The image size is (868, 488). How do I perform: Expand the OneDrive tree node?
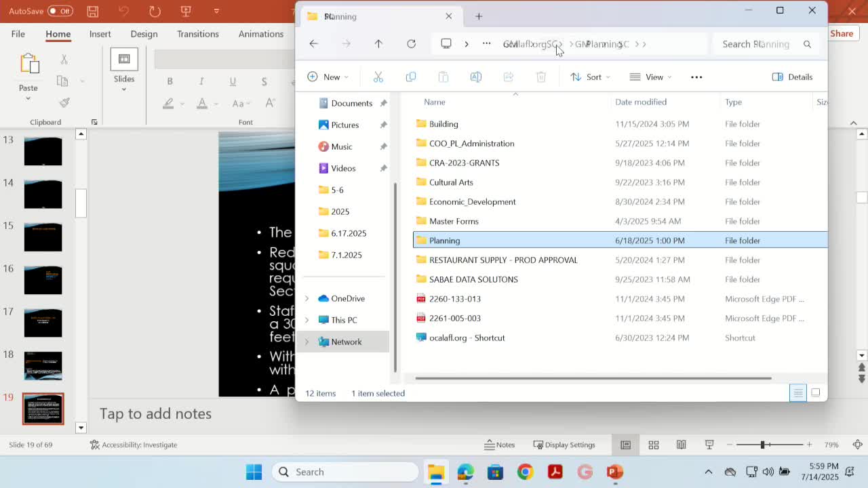pyautogui.click(x=307, y=298)
